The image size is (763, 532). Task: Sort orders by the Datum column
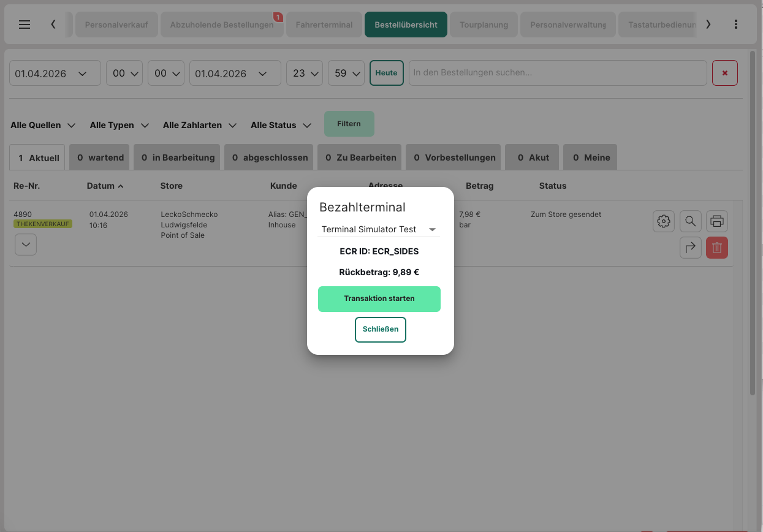(x=104, y=186)
